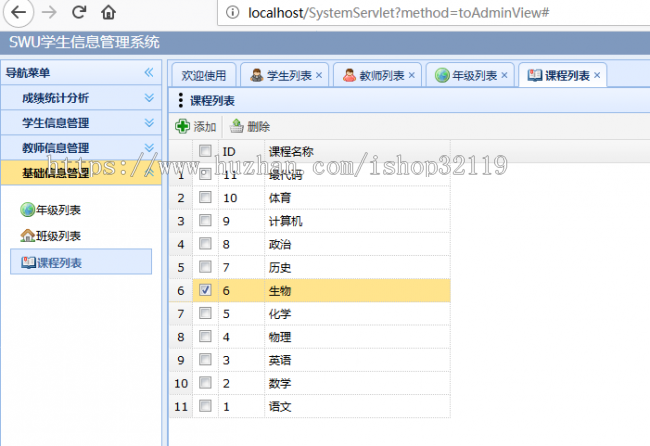Check the box for 体育 row

pyautogui.click(x=205, y=197)
